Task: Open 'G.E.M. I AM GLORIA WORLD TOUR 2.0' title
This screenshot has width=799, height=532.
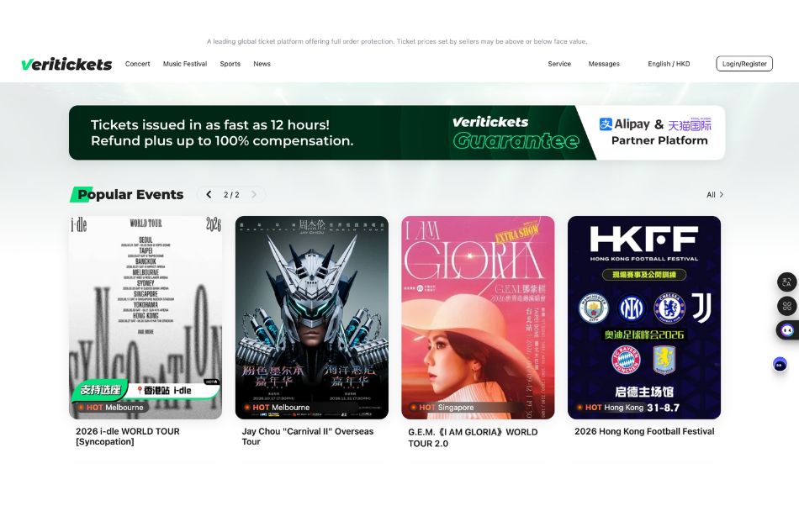Action: tap(473, 438)
